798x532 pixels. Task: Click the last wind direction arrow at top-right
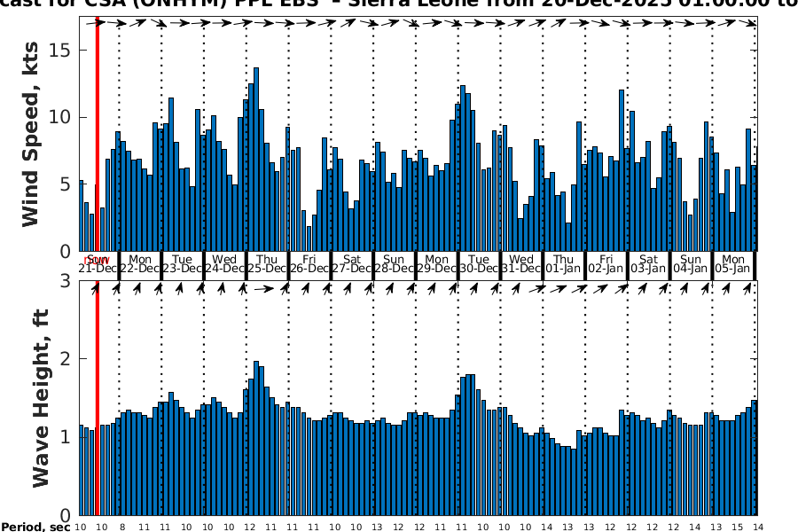pos(751,24)
